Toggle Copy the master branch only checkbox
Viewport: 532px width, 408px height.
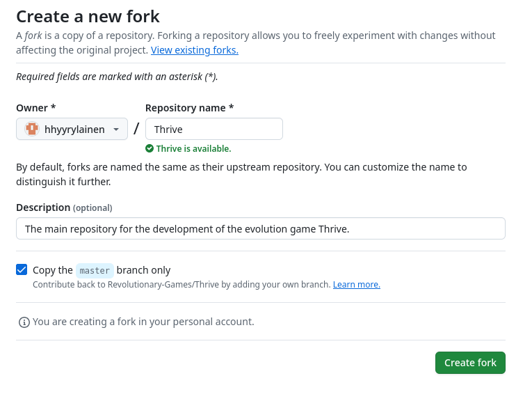point(22,269)
